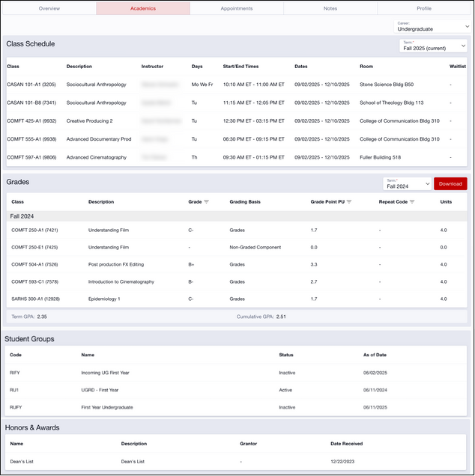
Task: Open the Grades term Fall 2024 dropdown
Action: click(408, 184)
